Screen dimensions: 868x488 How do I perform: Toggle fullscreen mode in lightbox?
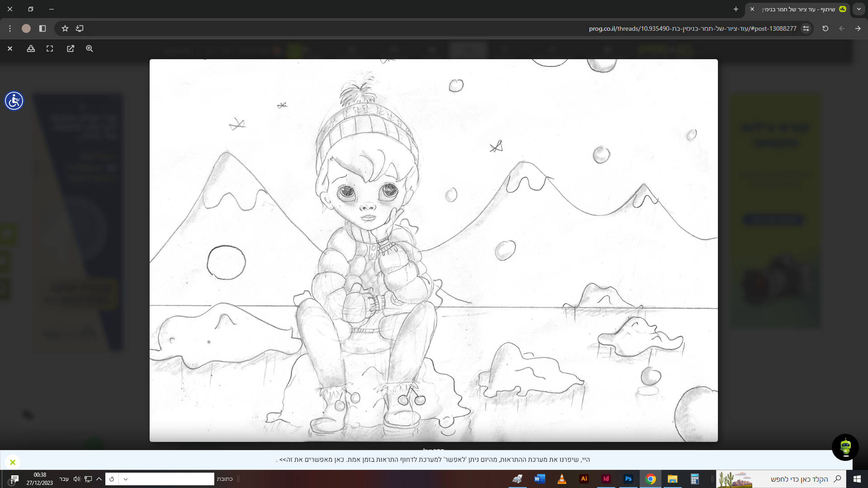click(50, 48)
